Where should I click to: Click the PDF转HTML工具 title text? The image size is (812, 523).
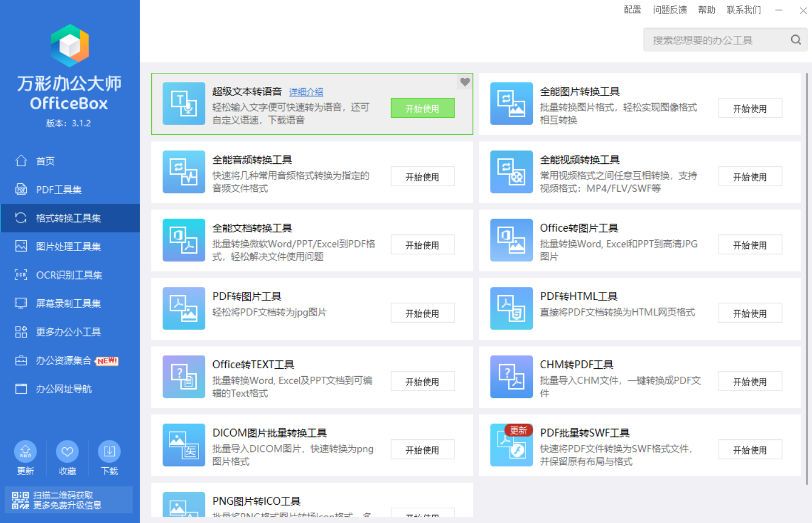click(579, 296)
